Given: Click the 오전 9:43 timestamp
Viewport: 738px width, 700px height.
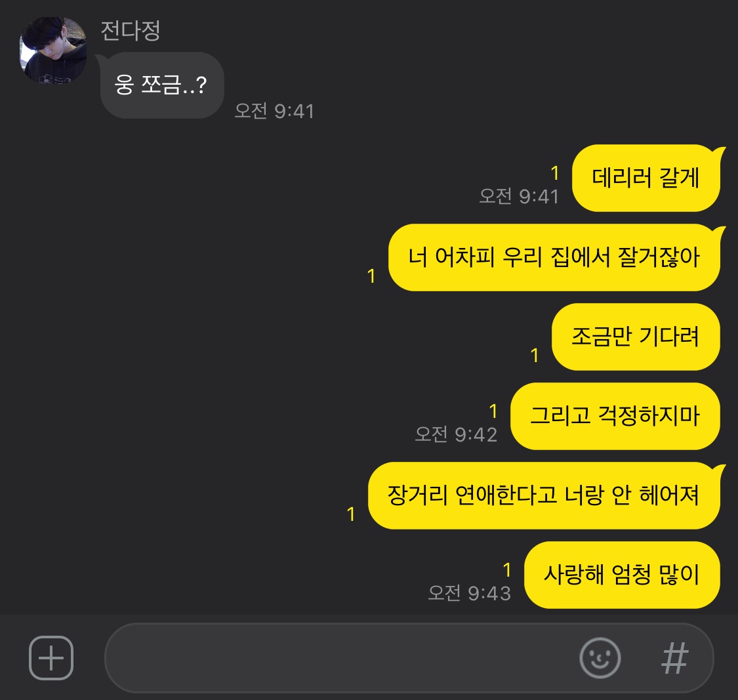Looking at the screenshot, I should click(469, 593).
